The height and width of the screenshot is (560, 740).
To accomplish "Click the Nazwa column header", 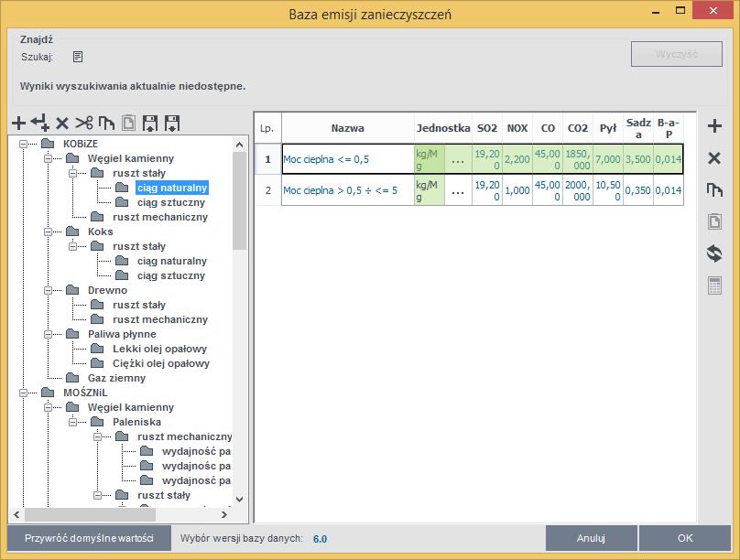I will click(348, 128).
